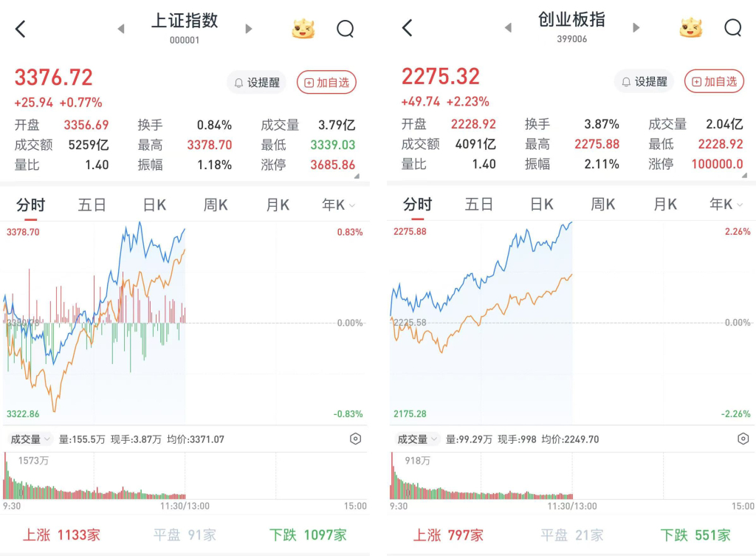Open 成交量 indicator dropdown under 上证指数 chart
756x556 pixels.
tap(30, 439)
